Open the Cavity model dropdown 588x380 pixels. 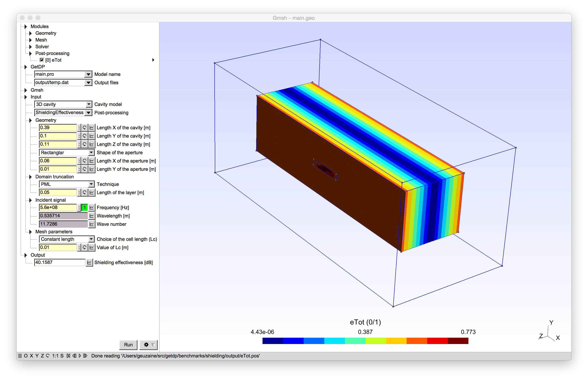(89, 104)
